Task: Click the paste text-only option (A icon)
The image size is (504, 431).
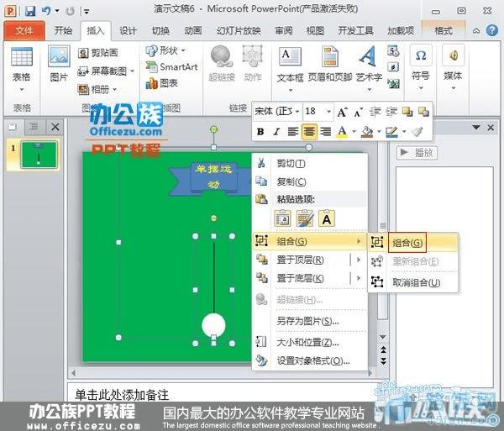Action: [327, 219]
